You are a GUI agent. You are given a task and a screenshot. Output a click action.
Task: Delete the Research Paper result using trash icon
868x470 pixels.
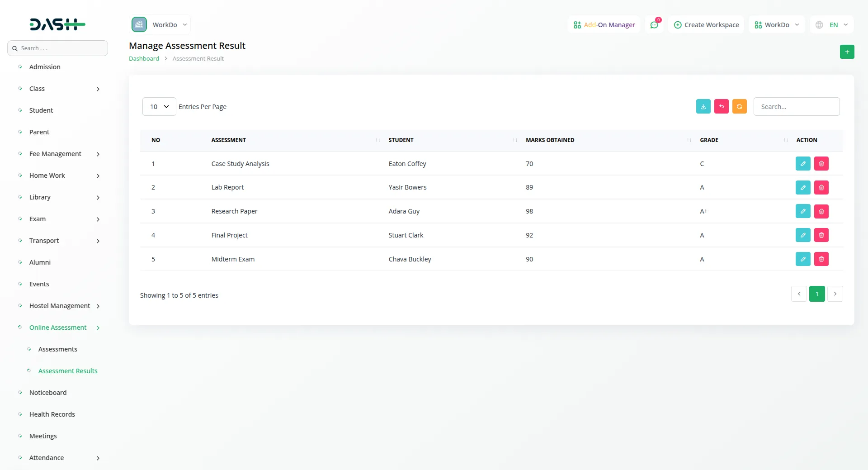[x=821, y=211]
